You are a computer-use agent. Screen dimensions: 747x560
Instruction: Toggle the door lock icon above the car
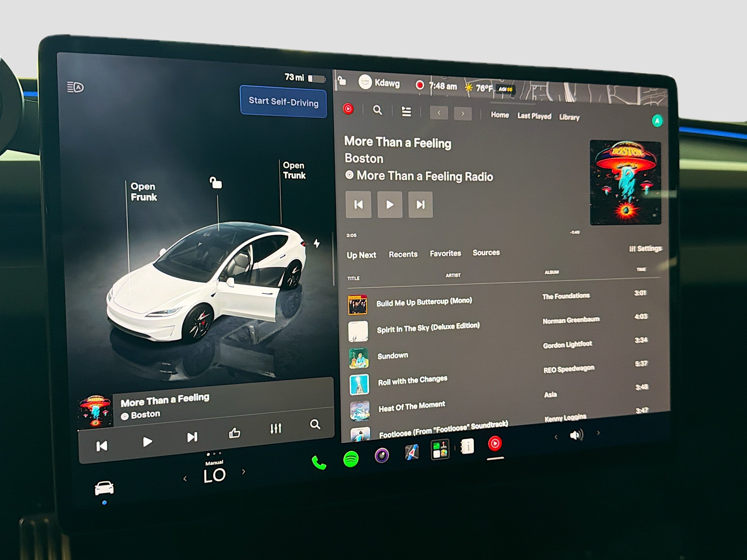(x=216, y=182)
